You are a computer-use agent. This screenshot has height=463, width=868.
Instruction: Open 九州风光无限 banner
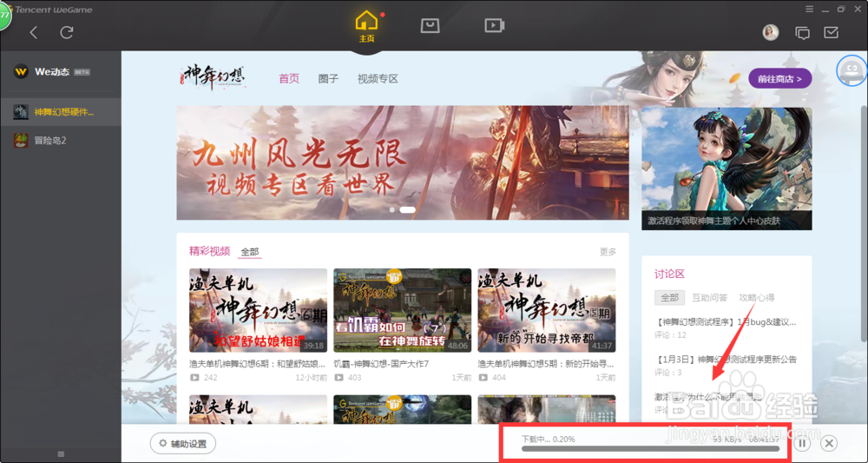tap(403, 162)
